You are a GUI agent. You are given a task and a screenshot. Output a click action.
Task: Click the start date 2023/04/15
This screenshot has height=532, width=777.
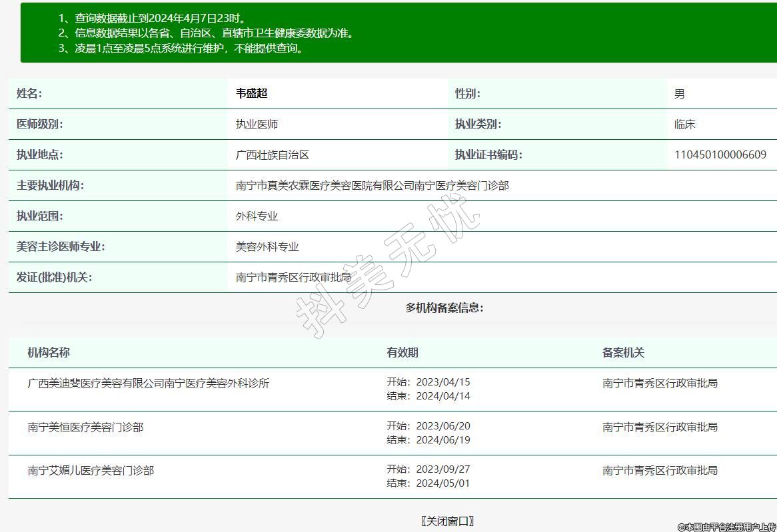[x=442, y=382]
